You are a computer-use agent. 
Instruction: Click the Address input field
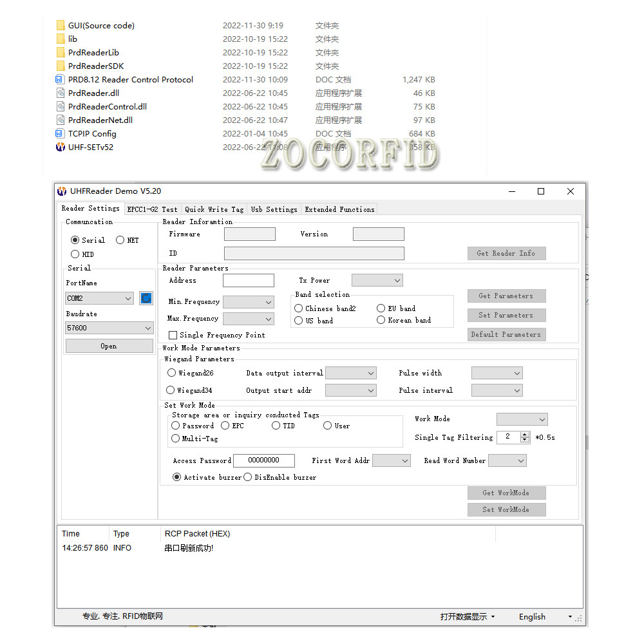click(x=249, y=281)
